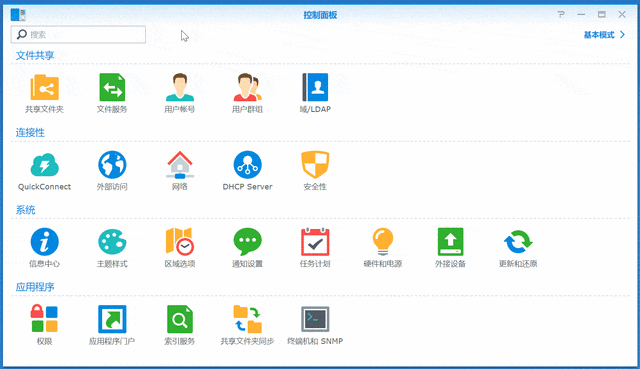Click the search magnifier icon
The height and width of the screenshot is (369, 640).
22,35
